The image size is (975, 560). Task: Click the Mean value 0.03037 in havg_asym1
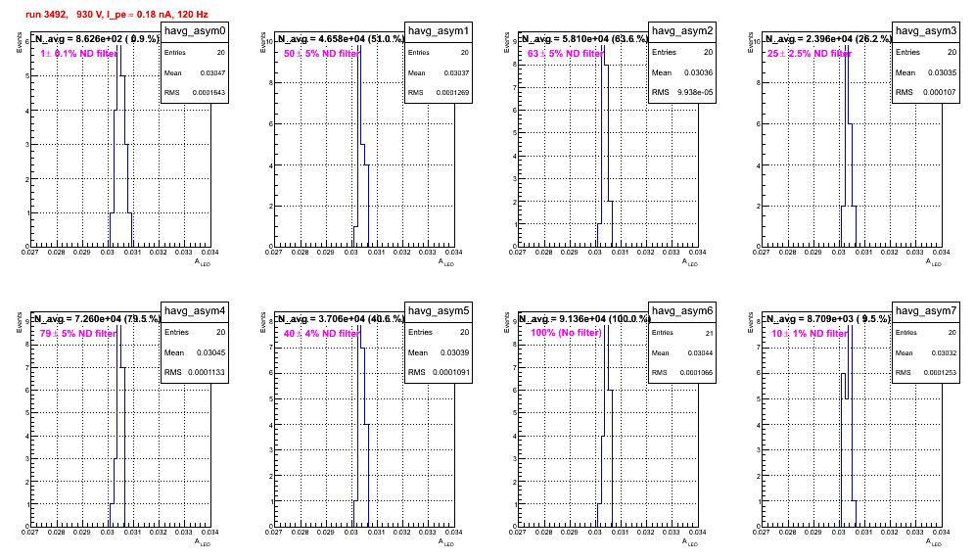(456, 72)
